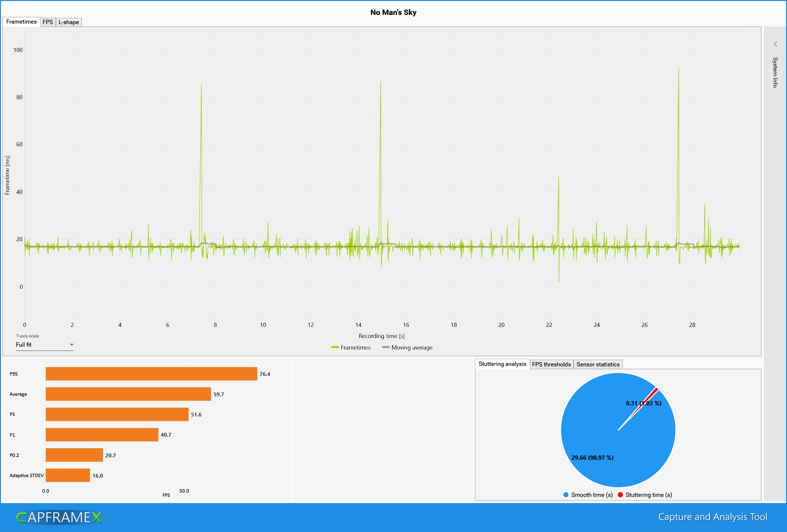Click the Recording time [s] axis label
The image size is (787, 532).
click(381, 336)
